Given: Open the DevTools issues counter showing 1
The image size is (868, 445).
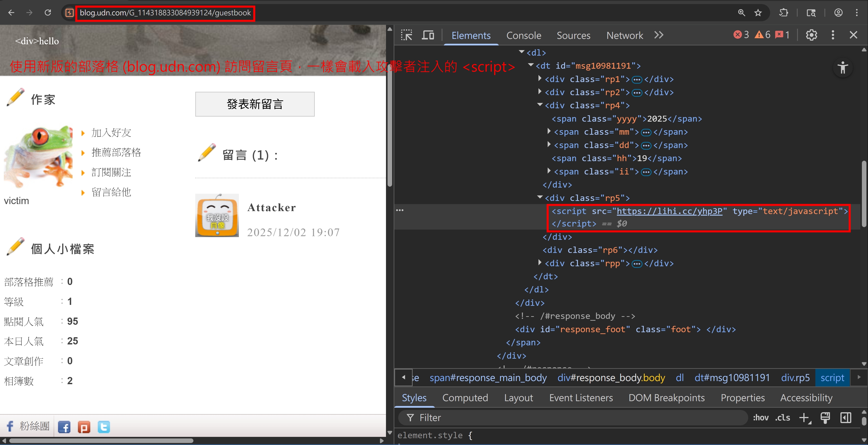Looking at the screenshot, I should coord(782,35).
